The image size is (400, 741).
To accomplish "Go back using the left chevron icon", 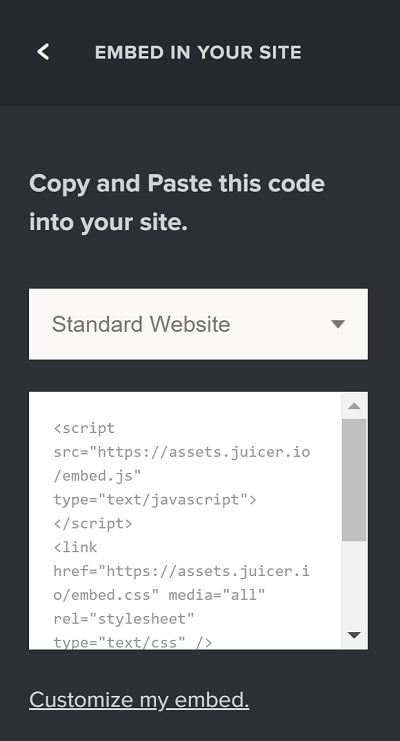I will [43, 52].
